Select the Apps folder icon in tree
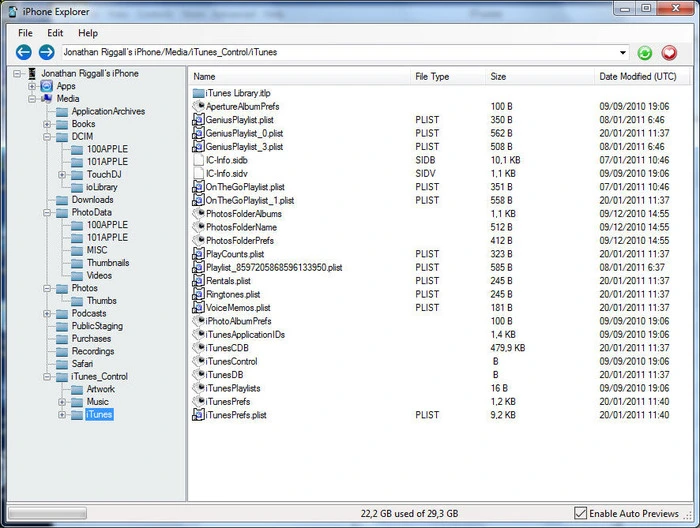The image size is (700, 528). [x=46, y=87]
